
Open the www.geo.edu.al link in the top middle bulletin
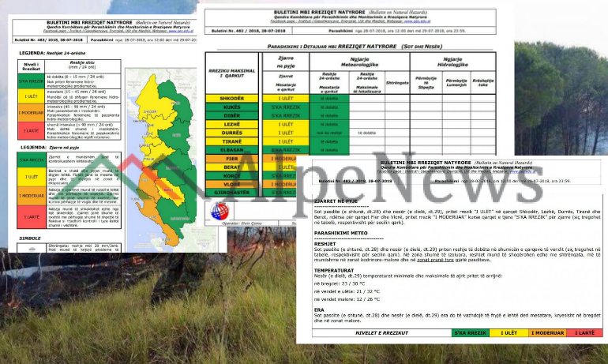417,21
